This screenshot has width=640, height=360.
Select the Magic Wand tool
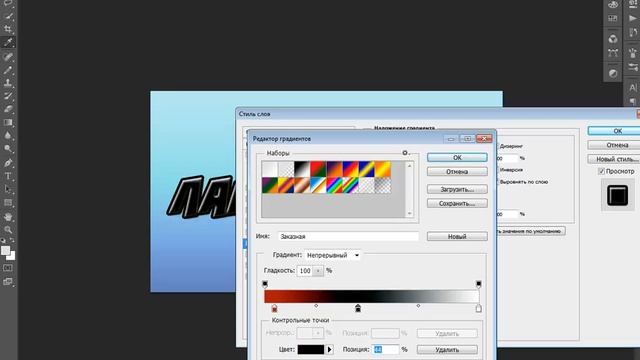point(8,16)
